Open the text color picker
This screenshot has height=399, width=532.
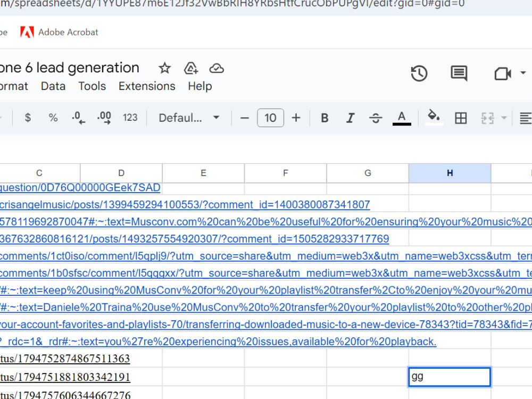click(x=402, y=118)
